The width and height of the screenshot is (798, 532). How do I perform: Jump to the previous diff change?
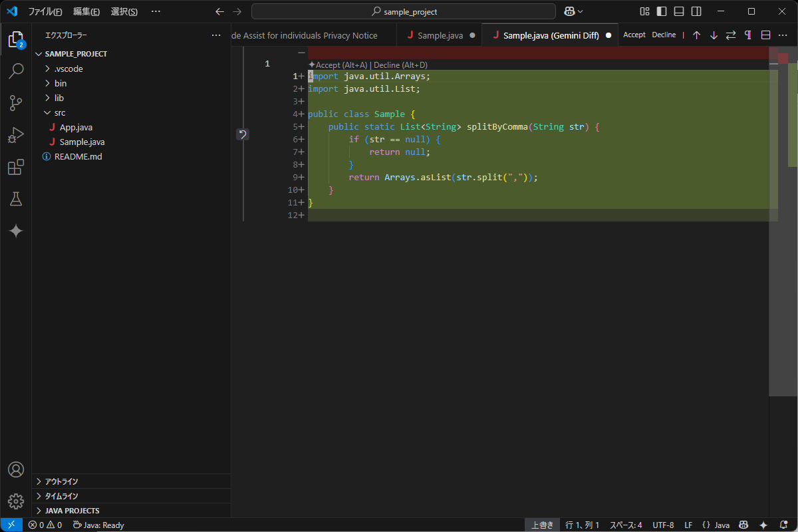pyautogui.click(x=697, y=35)
